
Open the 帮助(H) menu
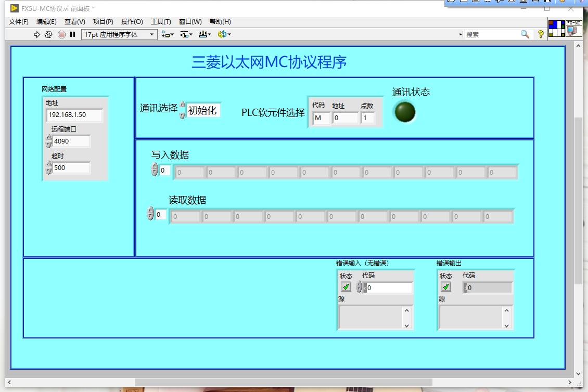pos(220,22)
